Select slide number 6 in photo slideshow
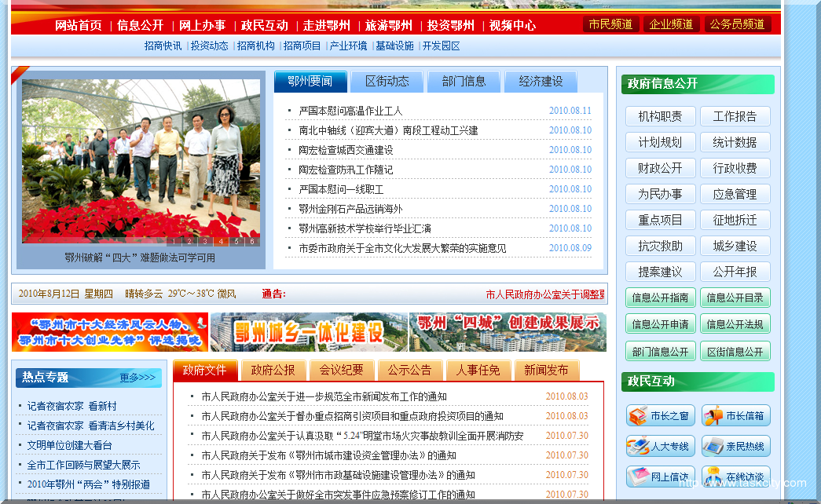This screenshot has height=504, width=821. [252, 242]
